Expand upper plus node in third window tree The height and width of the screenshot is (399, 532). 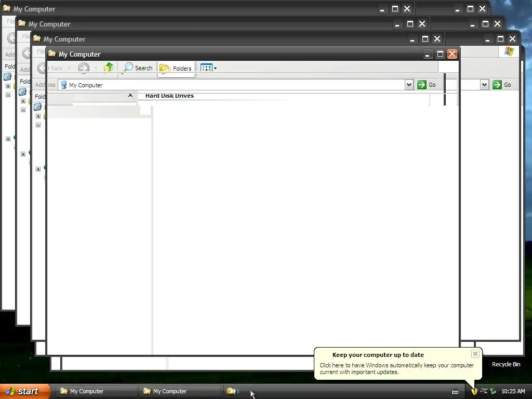pyautogui.click(x=38, y=116)
